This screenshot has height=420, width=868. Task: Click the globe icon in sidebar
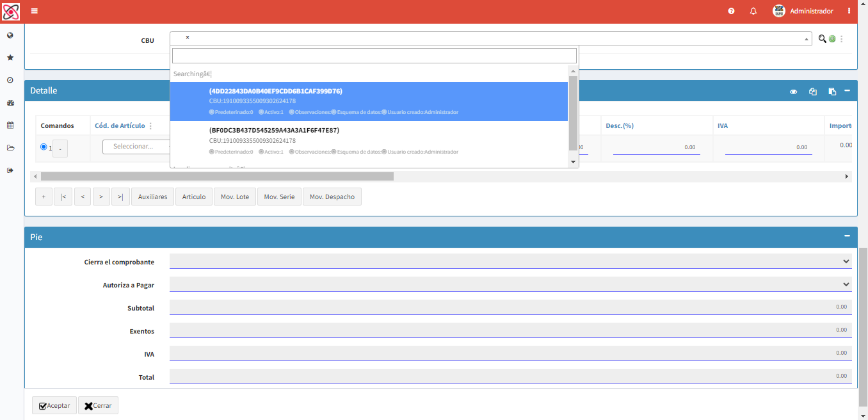coord(10,35)
